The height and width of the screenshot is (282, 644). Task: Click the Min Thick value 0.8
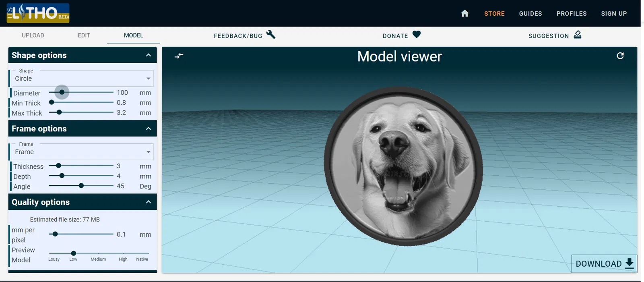pyautogui.click(x=121, y=103)
